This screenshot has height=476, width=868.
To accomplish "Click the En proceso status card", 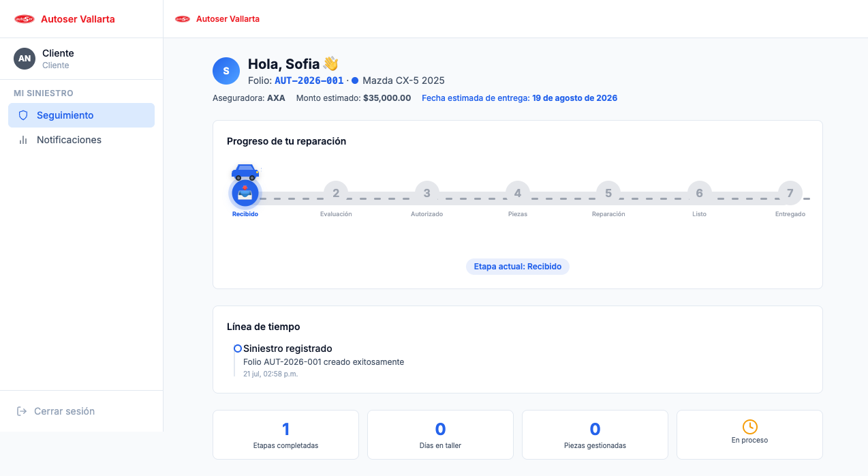I will 749,434.
